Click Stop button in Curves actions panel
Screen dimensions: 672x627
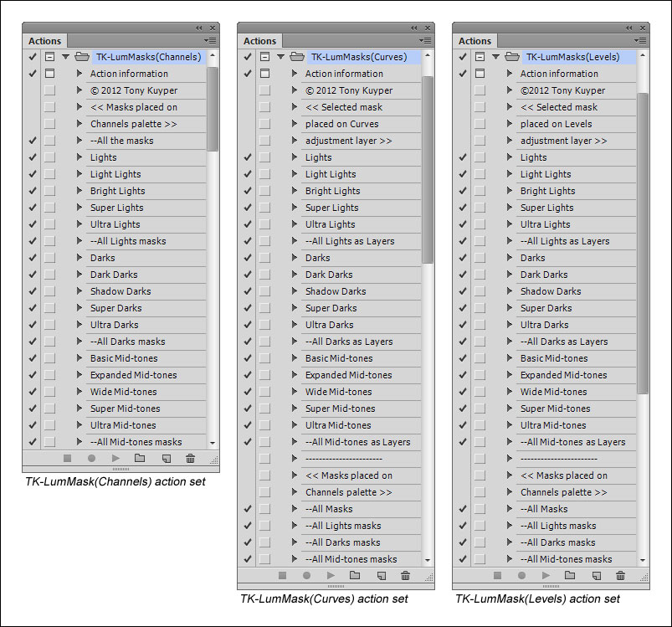coord(282,576)
